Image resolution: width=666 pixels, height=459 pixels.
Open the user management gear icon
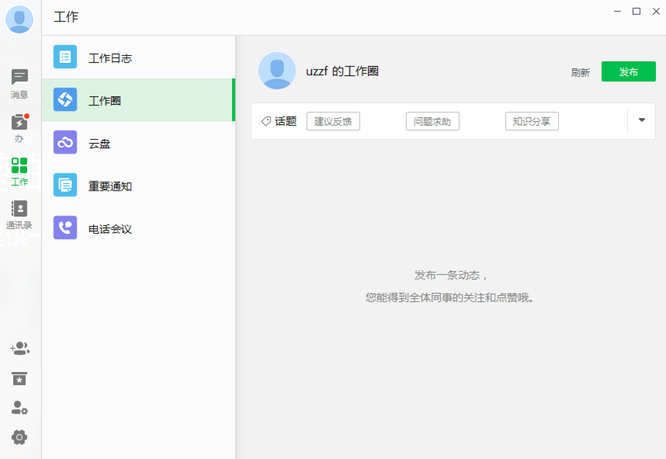click(x=20, y=408)
